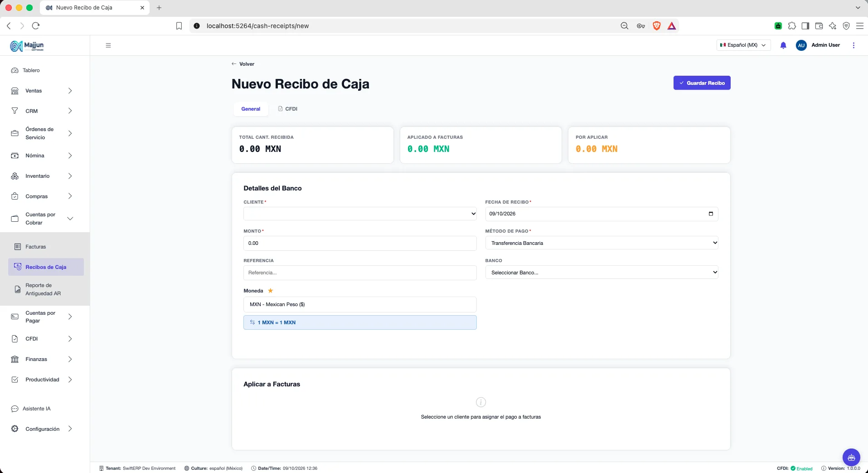This screenshot has height=473, width=868.
Task: Open the floating chat assistant button
Action: pos(851,457)
